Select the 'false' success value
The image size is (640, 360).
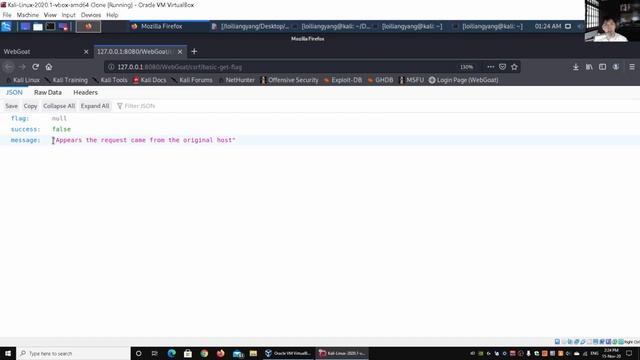coord(61,129)
